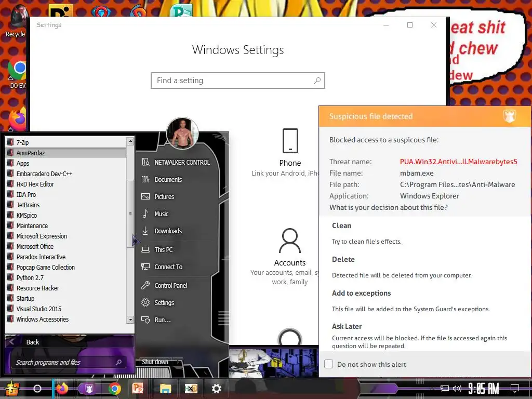Open the 7-Zip program folder
Viewport: 532px width, 399px height.
(x=65, y=142)
